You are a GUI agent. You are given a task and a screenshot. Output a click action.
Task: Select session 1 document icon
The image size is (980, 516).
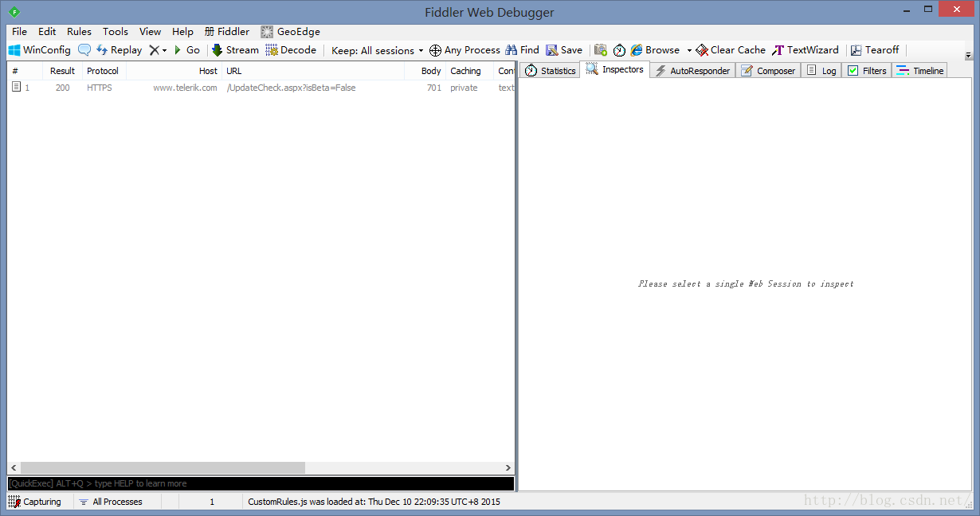point(16,88)
